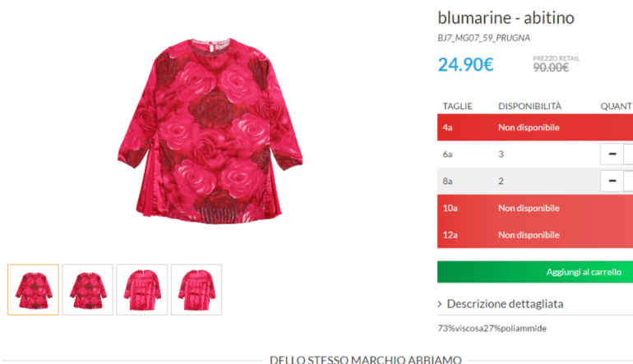Decrease quantity for size 6a with minus button

[612, 154]
